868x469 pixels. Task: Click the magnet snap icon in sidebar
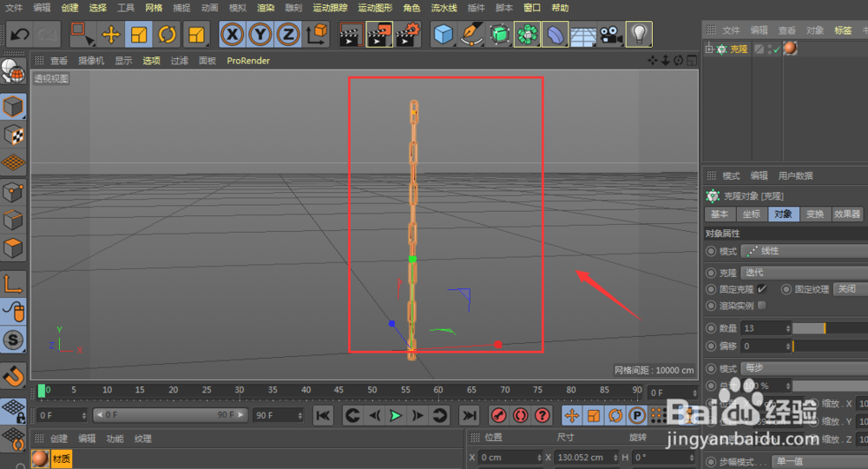point(13,376)
